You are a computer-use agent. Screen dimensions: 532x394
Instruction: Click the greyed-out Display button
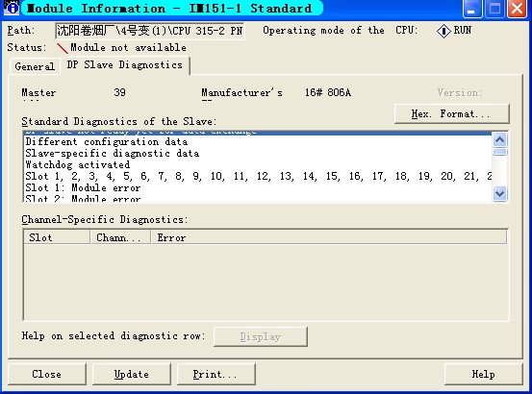tap(261, 336)
